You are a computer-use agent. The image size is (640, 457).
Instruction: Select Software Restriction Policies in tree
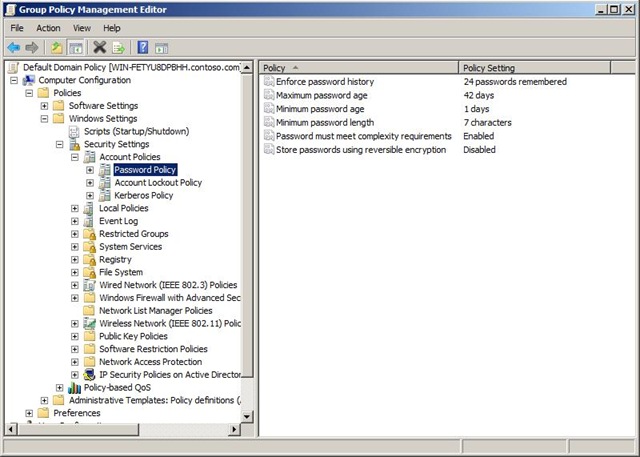pos(153,349)
